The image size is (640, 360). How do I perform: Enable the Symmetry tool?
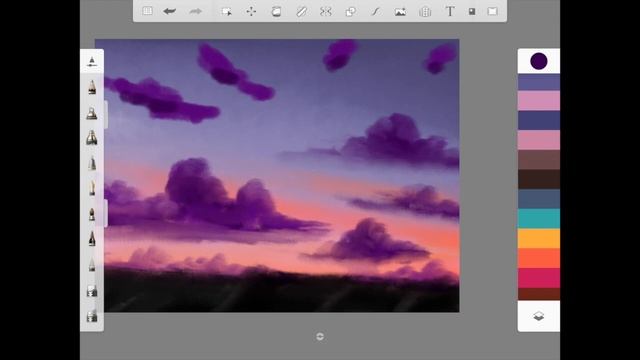326,11
